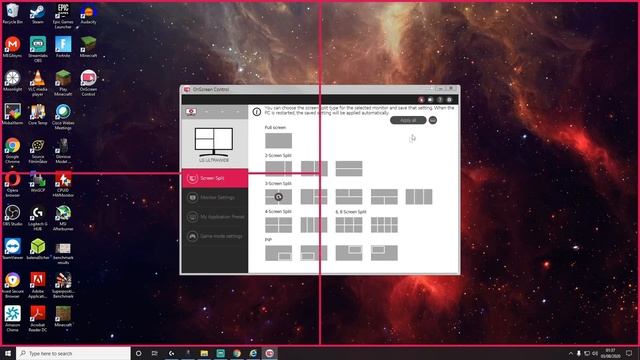This screenshot has height=360, width=640.
Task: Open Task View on taskbar
Action: coord(155,353)
